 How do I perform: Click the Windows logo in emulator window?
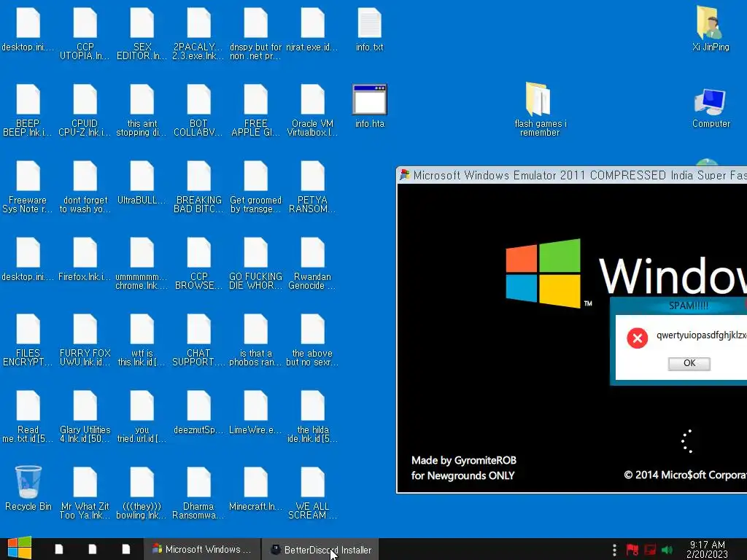point(543,273)
